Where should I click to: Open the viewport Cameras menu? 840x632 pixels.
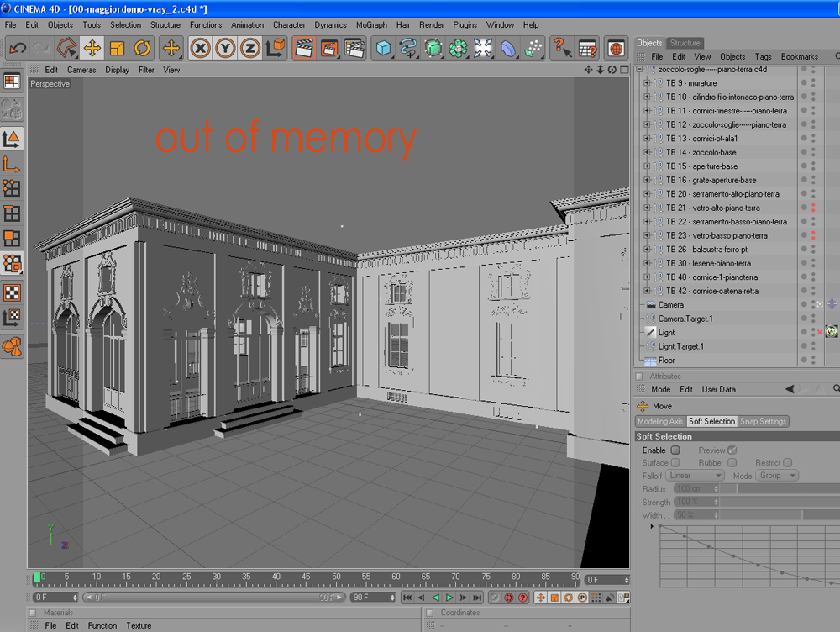click(x=81, y=70)
